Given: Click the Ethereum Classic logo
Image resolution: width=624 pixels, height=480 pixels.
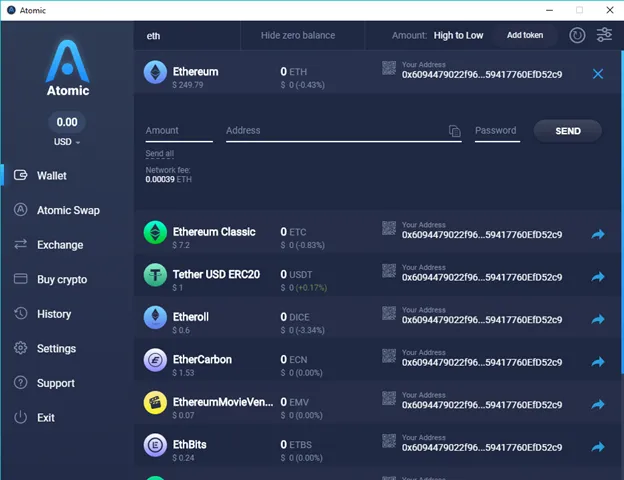Looking at the screenshot, I should pos(155,232).
